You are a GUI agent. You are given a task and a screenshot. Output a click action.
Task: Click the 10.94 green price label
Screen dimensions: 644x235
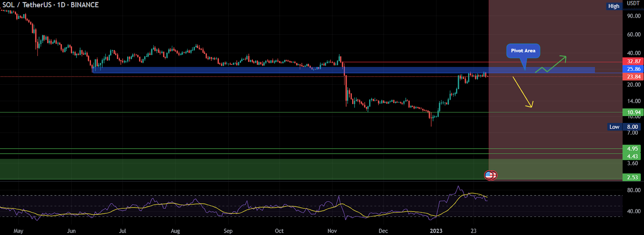pos(634,112)
